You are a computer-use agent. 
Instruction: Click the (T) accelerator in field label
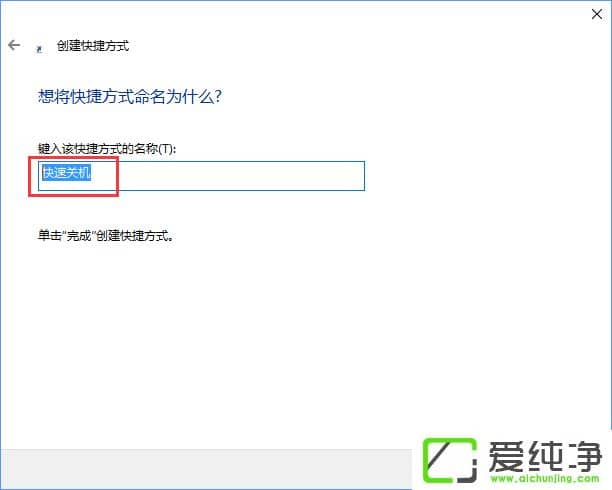click(165, 149)
